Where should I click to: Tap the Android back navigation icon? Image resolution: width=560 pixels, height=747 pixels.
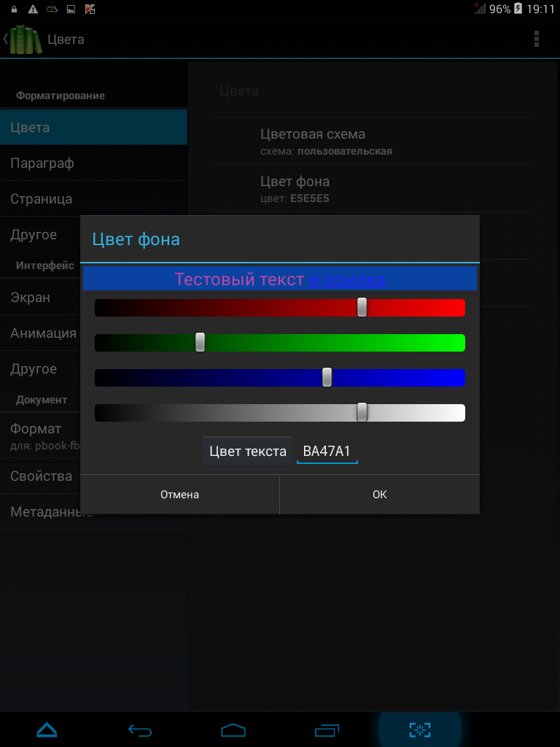point(140,729)
